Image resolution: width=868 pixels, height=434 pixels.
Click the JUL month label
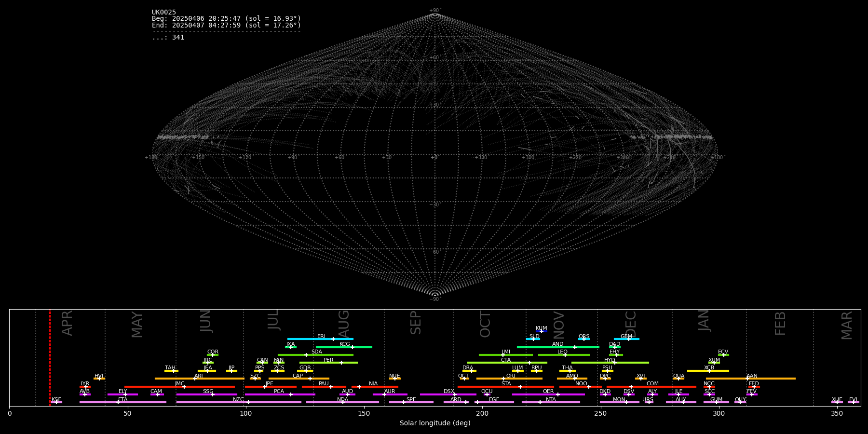(273, 320)
